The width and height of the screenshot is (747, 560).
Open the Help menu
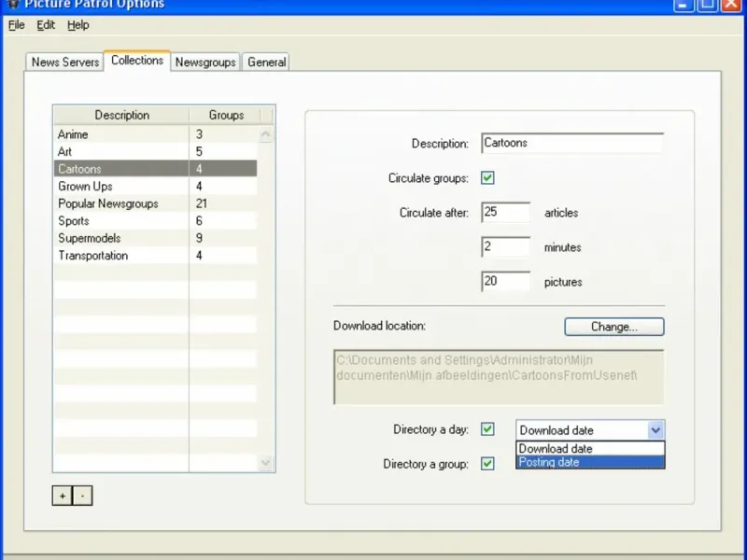pyautogui.click(x=78, y=25)
